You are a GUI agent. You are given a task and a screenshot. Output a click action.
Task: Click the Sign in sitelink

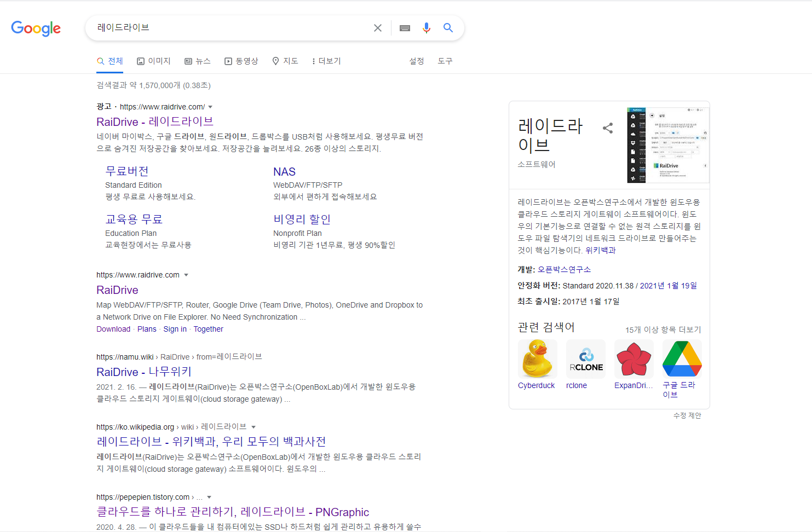click(x=175, y=329)
